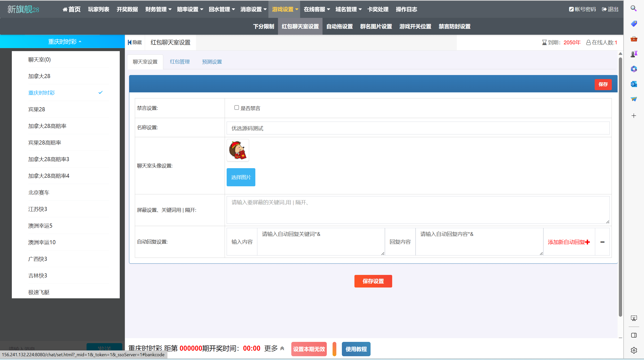644x360 pixels.
Task: Switch to the 红包管理 tab
Action: coord(180,62)
